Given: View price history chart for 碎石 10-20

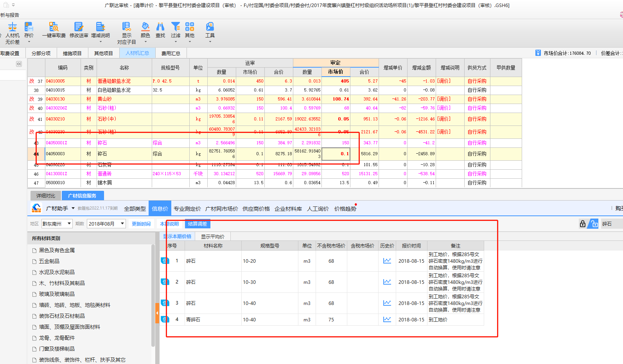Looking at the screenshot, I should point(387,261).
